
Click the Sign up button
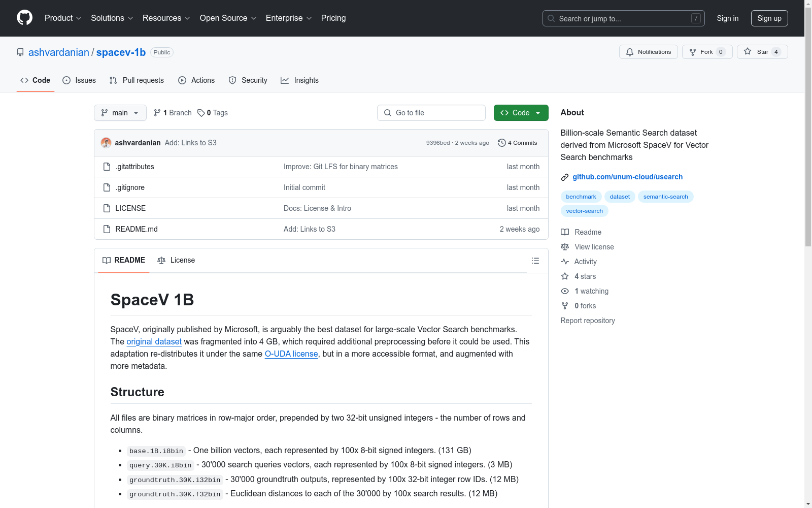pos(769,18)
